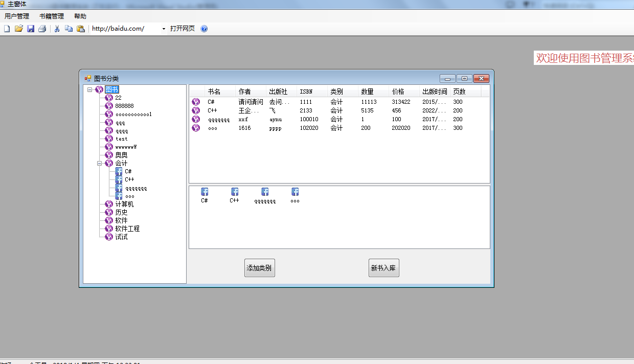Image resolution: width=634 pixels, height=364 pixels.
Task: Select the 888888 category in tree
Action: [x=124, y=106]
